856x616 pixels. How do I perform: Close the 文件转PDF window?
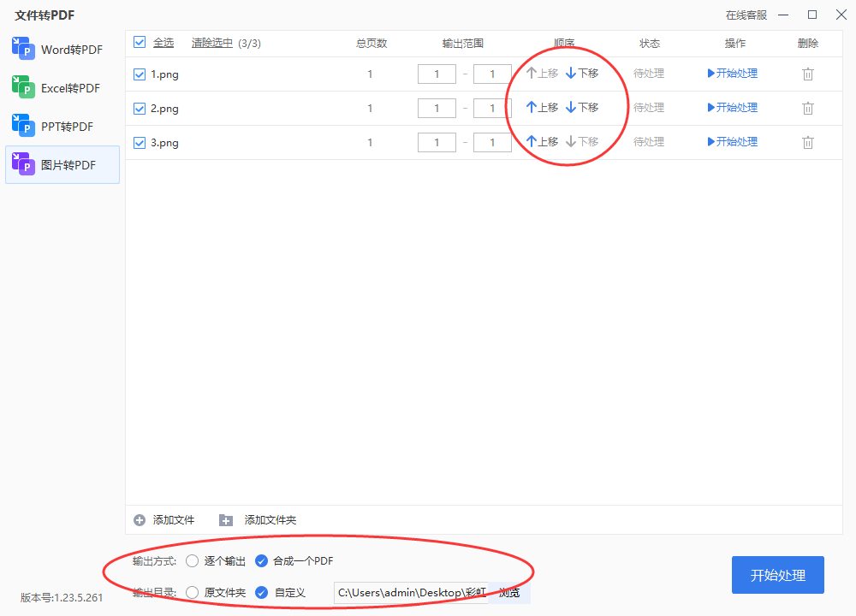tap(841, 15)
